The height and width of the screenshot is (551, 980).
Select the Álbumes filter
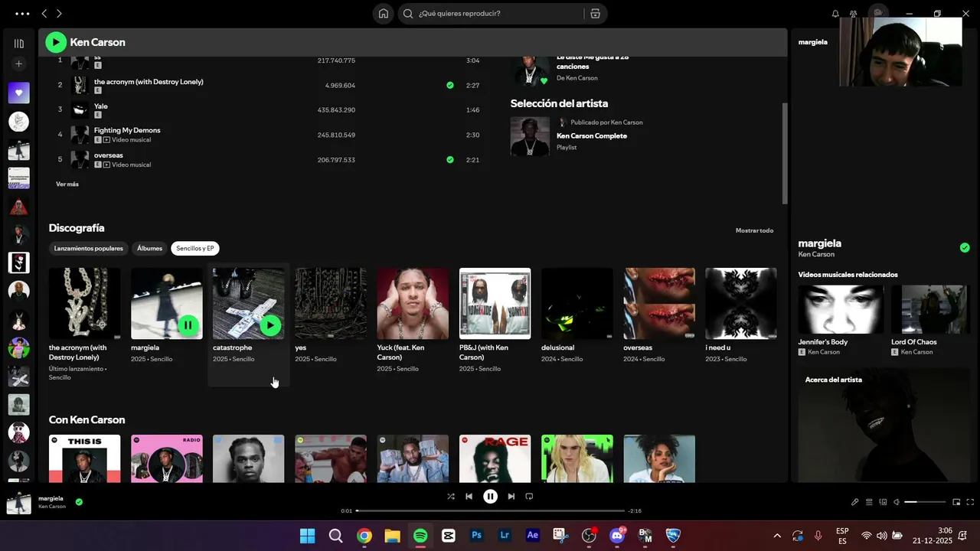click(x=149, y=248)
